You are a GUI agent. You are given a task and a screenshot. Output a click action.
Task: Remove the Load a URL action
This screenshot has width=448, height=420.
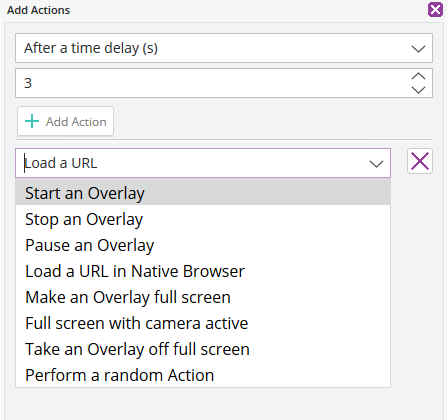420,162
